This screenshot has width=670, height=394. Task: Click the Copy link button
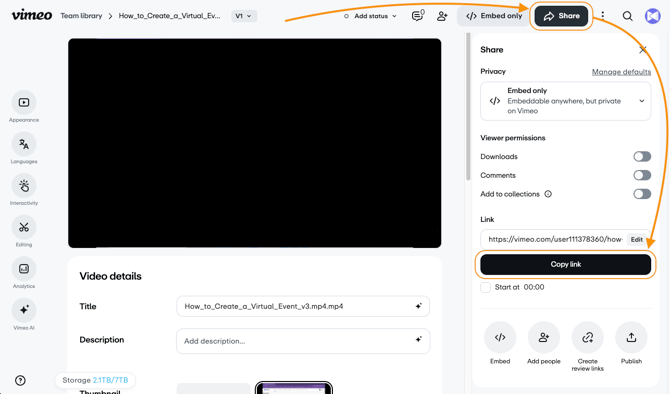(565, 265)
